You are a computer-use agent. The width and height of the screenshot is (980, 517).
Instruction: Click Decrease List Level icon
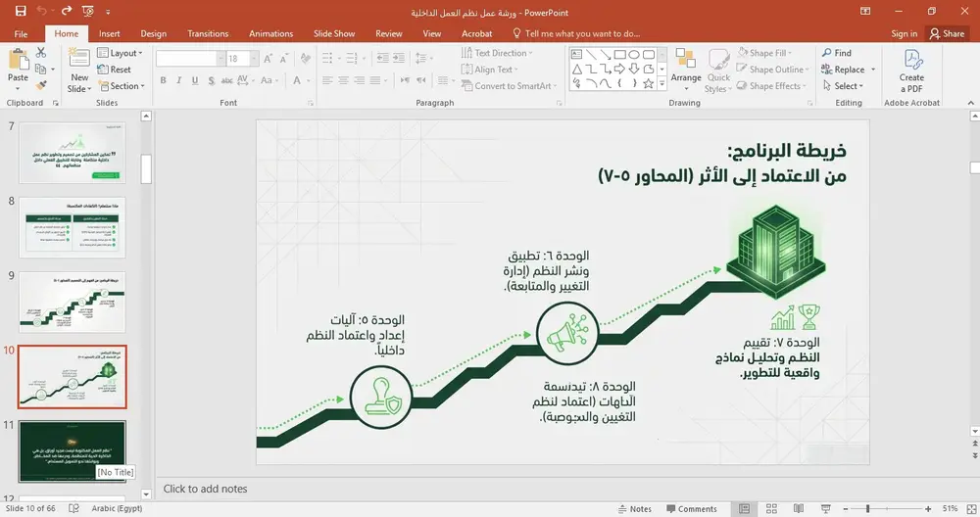click(383, 59)
